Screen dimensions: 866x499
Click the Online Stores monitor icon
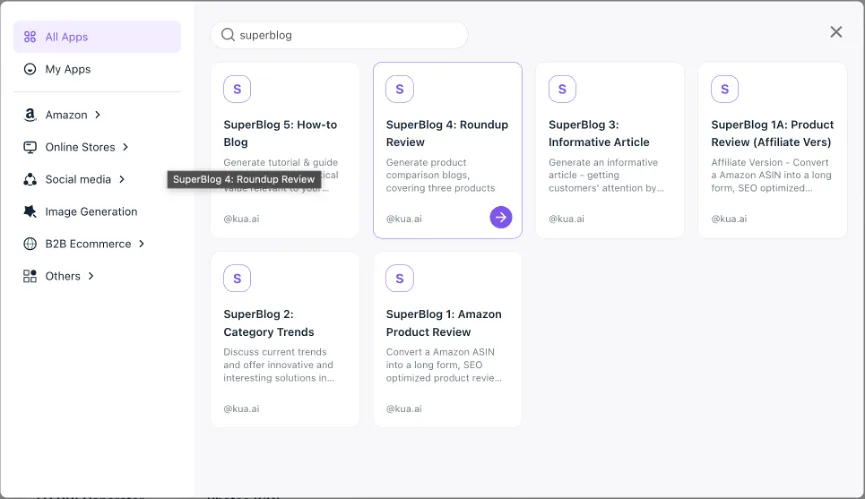click(30, 147)
